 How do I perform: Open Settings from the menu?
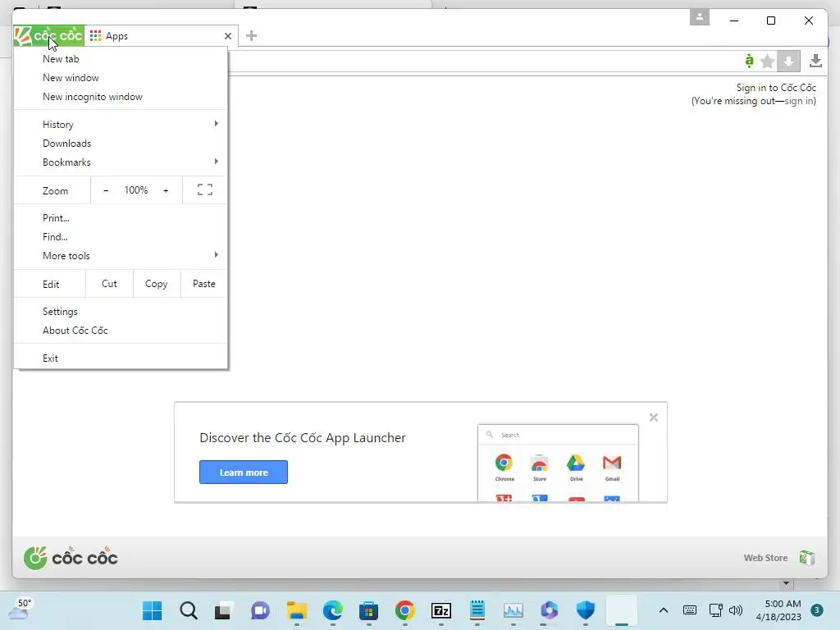pyautogui.click(x=121, y=311)
